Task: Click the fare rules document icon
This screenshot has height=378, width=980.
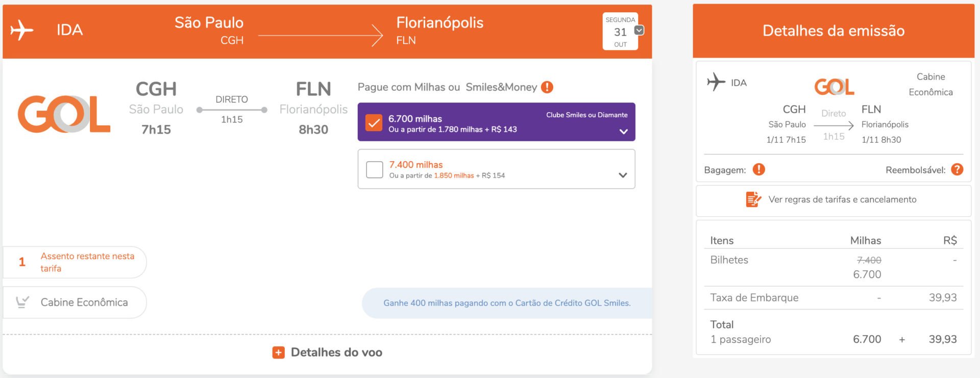Action: (x=753, y=199)
